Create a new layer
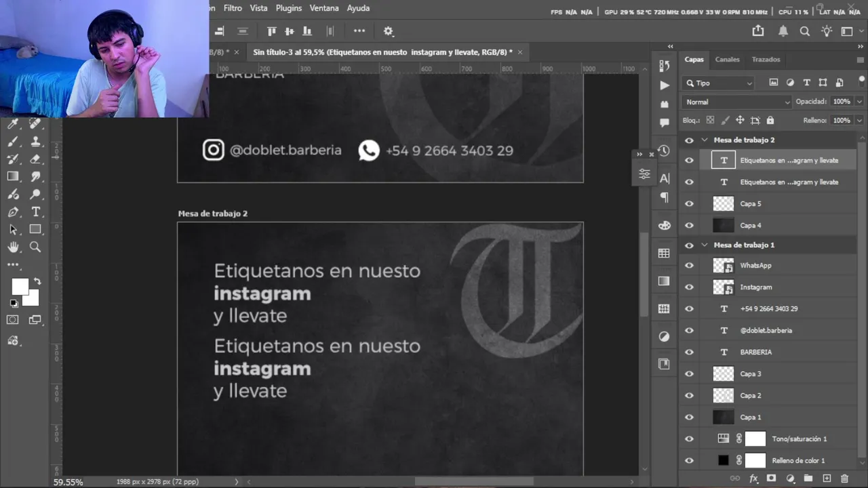 827,479
